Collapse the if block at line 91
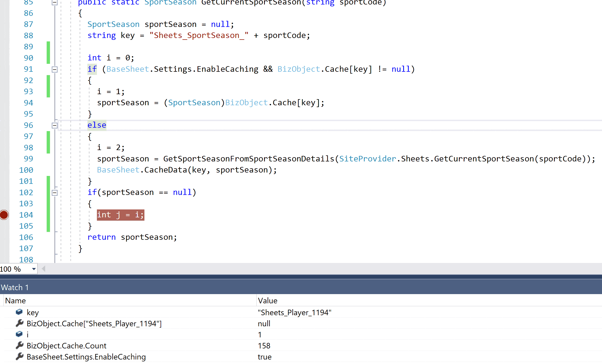This screenshot has height=364, width=602. point(55,69)
